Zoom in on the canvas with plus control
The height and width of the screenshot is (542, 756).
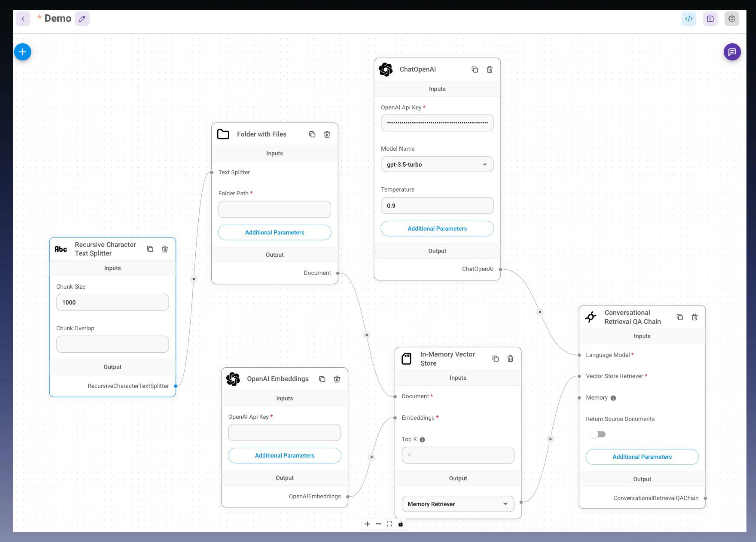[x=367, y=524]
